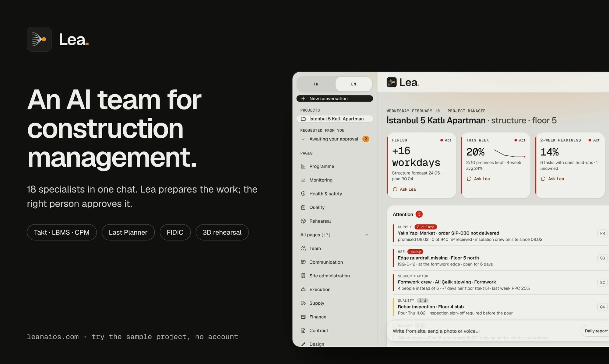The width and height of the screenshot is (609, 364).
Task: Click the large Lea logo tile
Action: point(39,39)
